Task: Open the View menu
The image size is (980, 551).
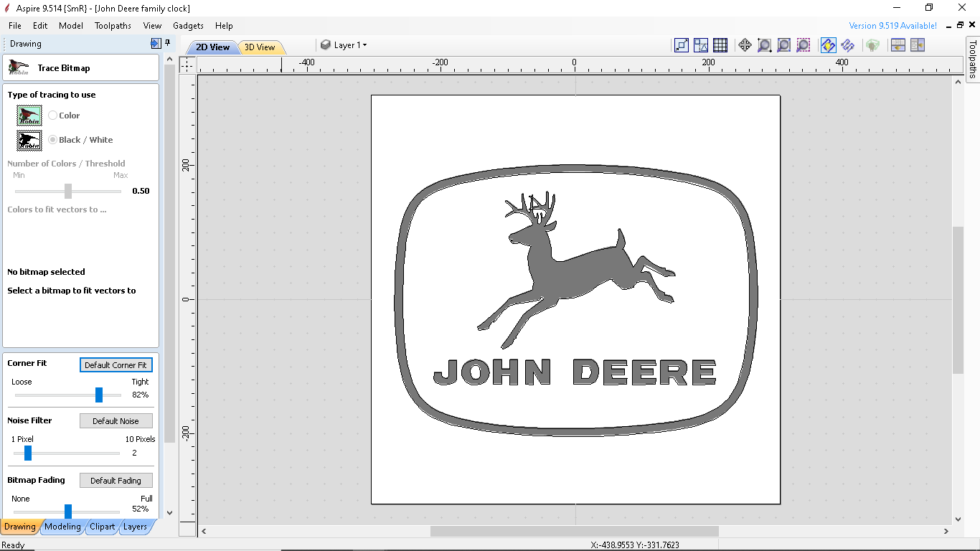Action: point(152,26)
